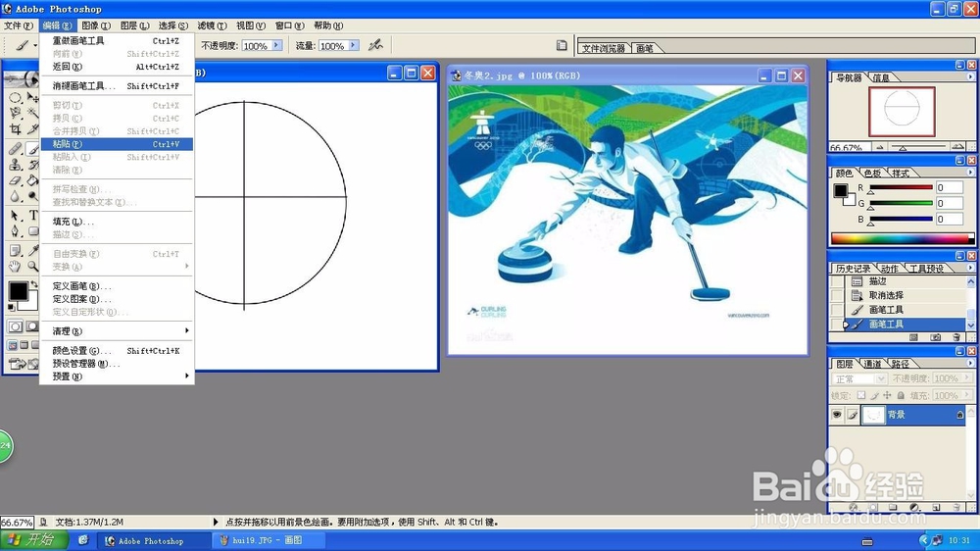
Task: Expand the 清理 submenu in Edit menu
Action: (x=117, y=330)
